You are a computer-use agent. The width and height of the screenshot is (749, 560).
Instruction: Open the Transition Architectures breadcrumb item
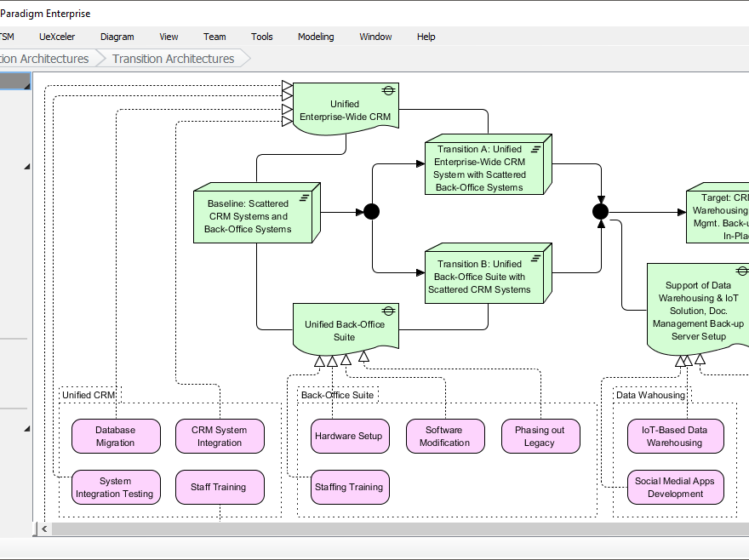coord(173,58)
